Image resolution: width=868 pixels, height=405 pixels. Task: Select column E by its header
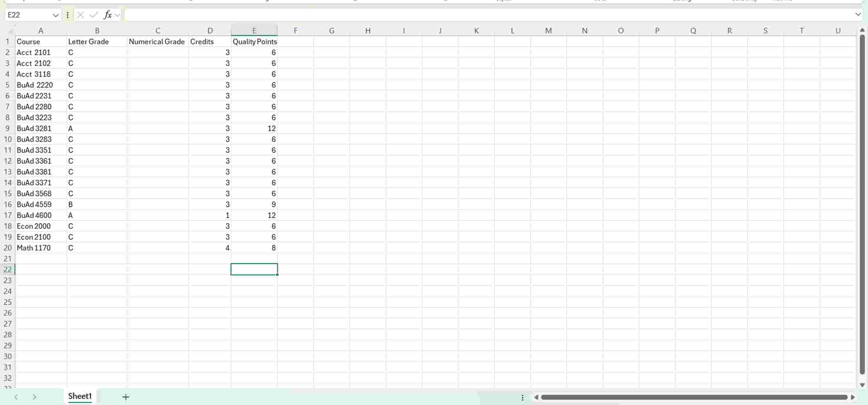click(x=254, y=30)
